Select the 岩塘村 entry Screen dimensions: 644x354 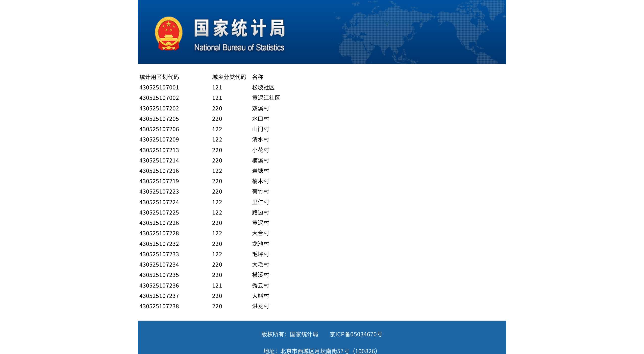[x=260, y=171]
